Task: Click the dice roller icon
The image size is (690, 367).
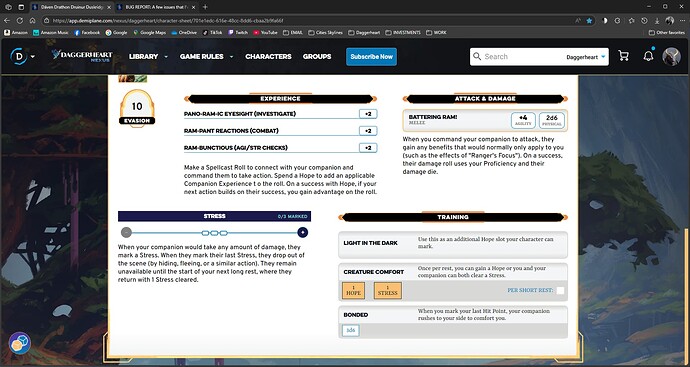Action: pyautogui.click(x=20, y=343)
